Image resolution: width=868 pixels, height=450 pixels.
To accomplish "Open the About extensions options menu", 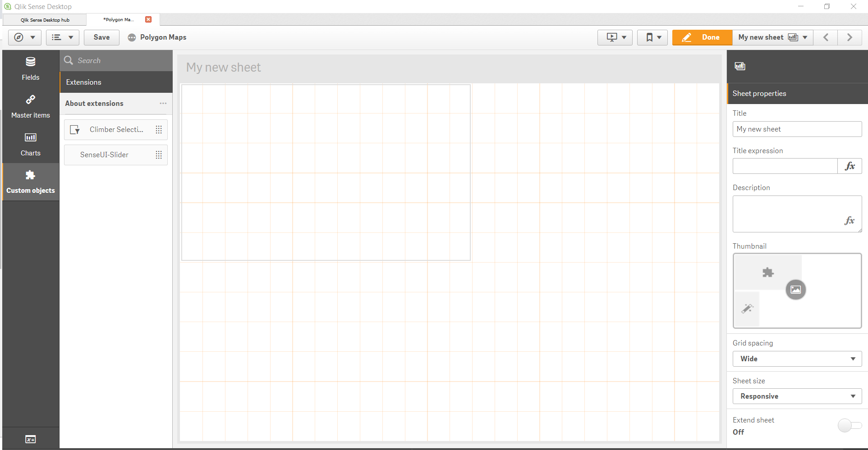I will pos(163,103).
